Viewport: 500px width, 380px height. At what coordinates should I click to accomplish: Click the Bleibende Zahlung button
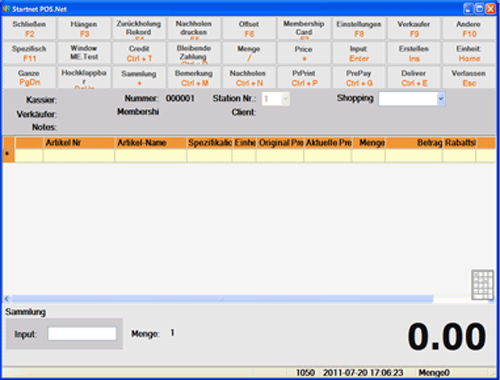tap(194, 53)
